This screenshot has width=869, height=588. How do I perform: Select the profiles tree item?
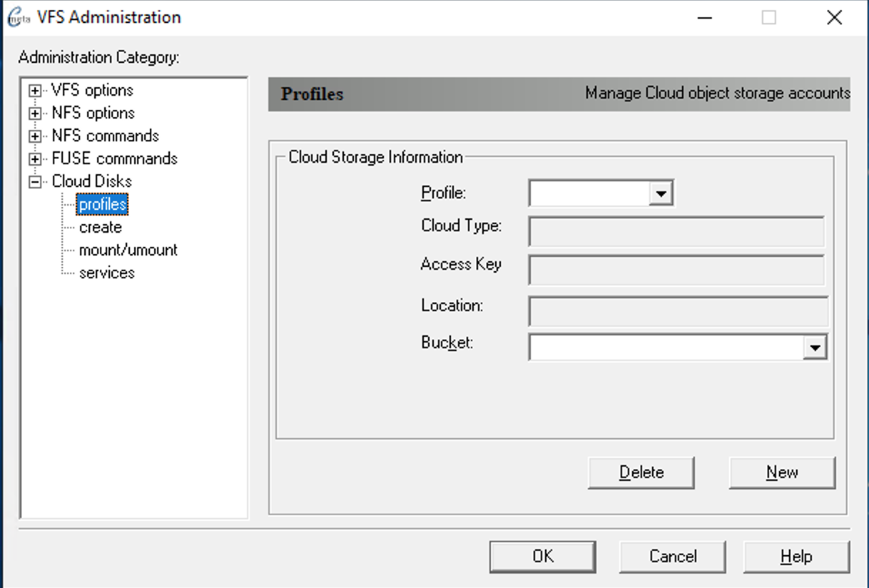tap(103, 205)
